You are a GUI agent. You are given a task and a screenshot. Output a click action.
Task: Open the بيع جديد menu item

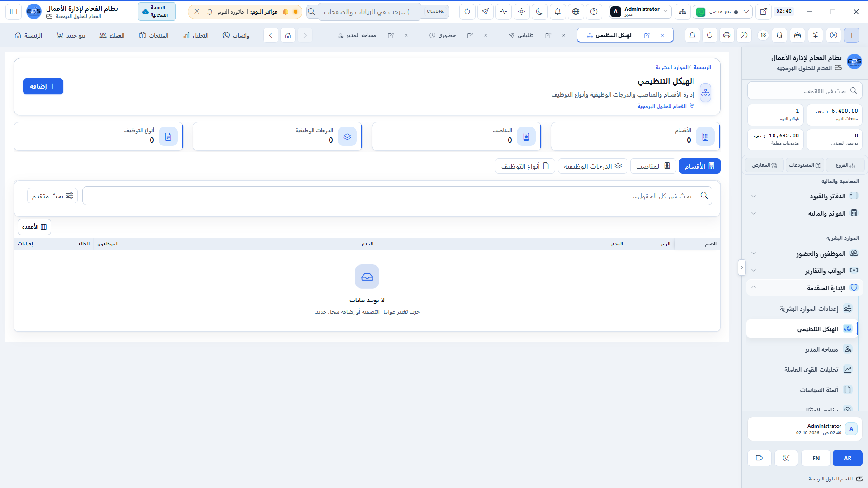[71, 35]
